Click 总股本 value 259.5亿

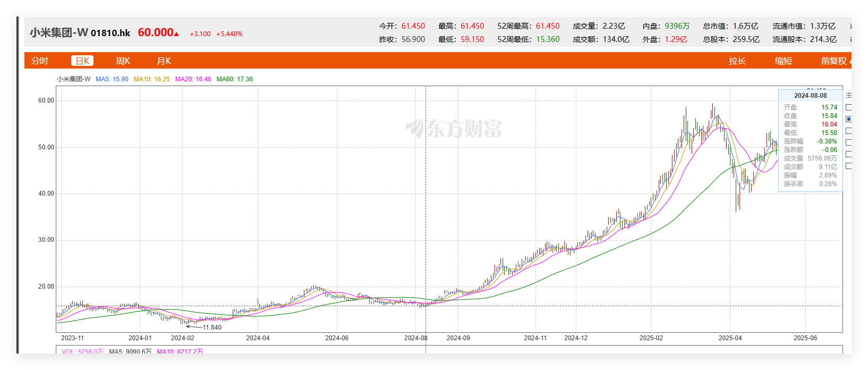746,39
